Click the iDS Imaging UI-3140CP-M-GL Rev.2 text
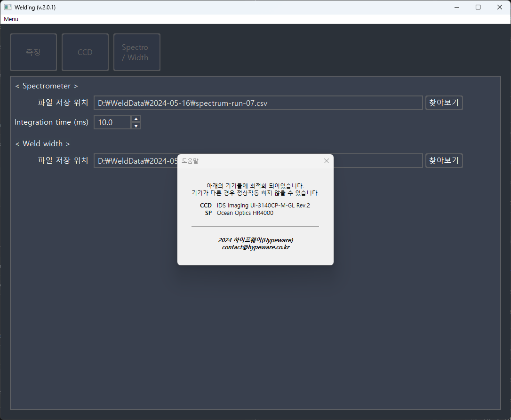 tap(263, 205)
